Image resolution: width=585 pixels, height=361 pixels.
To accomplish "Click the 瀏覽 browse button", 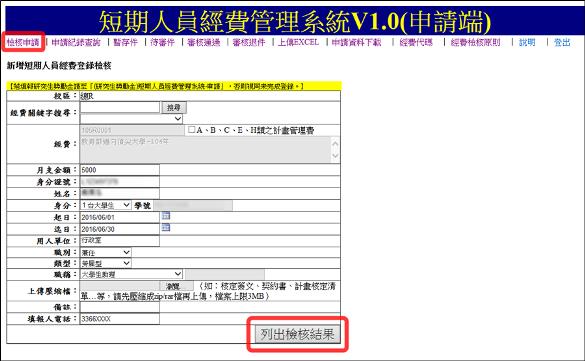I will tap(176, 286).
